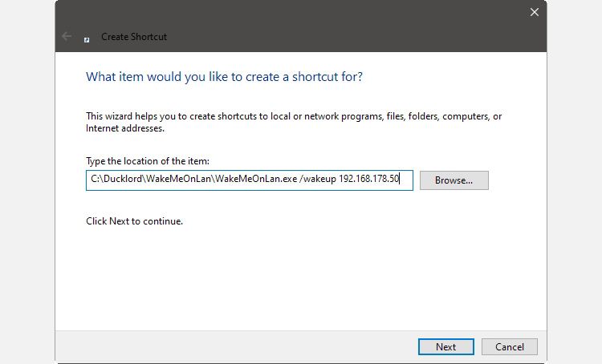This screenshot has height=364, width=602.
Task: Click the 'Click Next to continue.' hint text
Action: (135, 221)
